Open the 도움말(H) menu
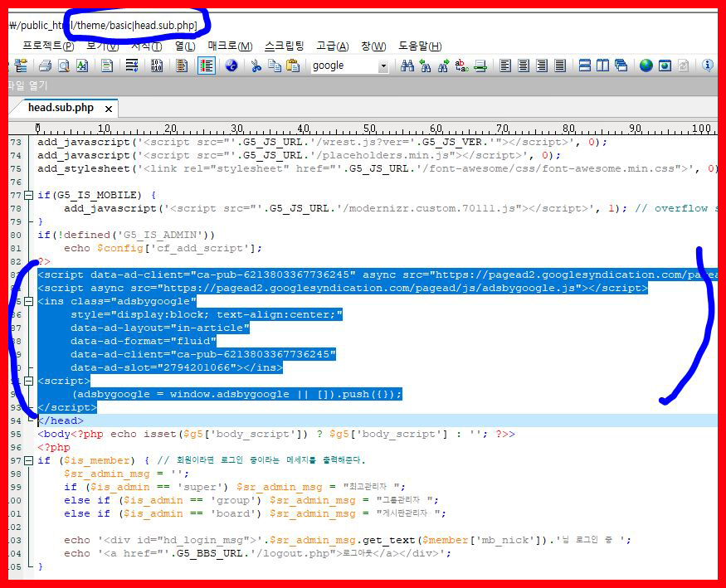The height and width of the screenshot is (588, 726). (x=420, y=46)
